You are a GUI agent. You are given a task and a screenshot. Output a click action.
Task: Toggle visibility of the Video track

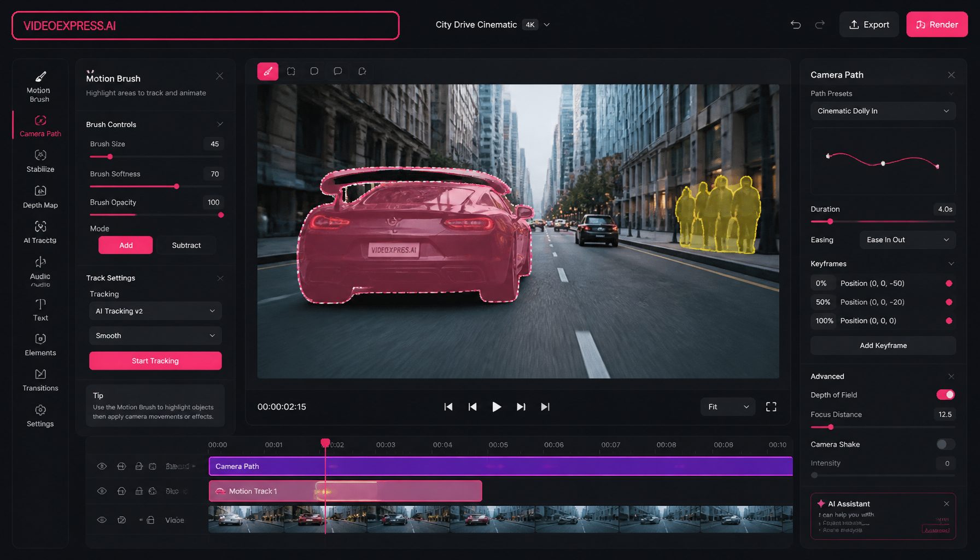click(102, 520)
